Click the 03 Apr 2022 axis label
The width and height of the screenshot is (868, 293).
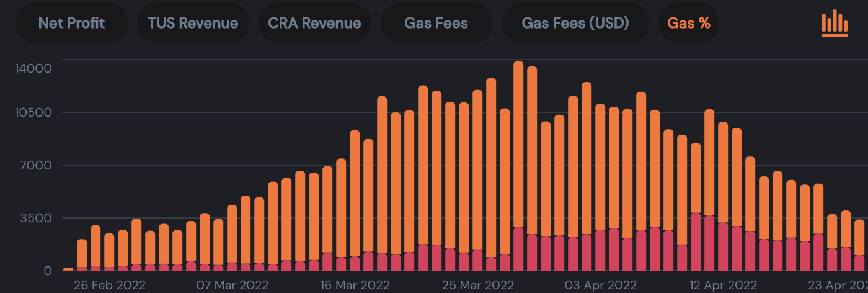600,286
